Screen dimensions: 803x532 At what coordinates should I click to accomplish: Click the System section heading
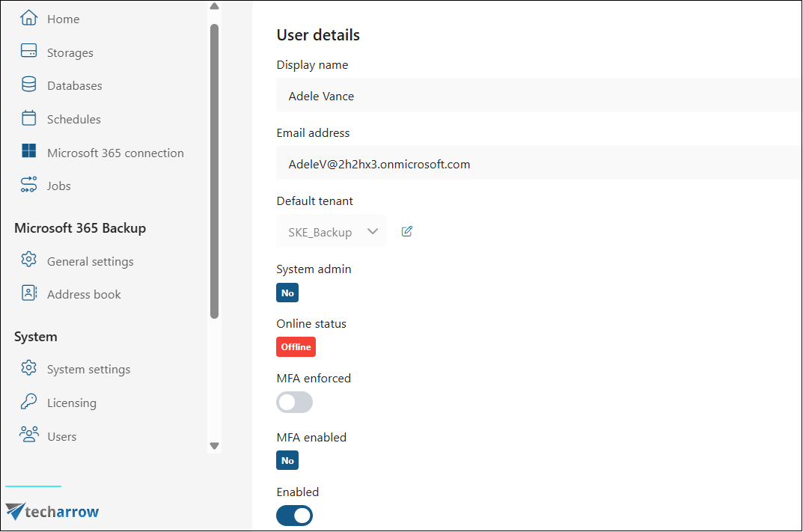36,337
